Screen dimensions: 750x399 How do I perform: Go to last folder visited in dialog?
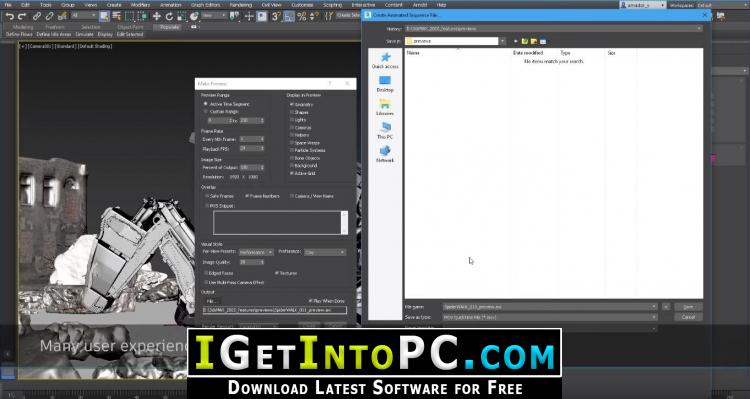coord(516,41)
